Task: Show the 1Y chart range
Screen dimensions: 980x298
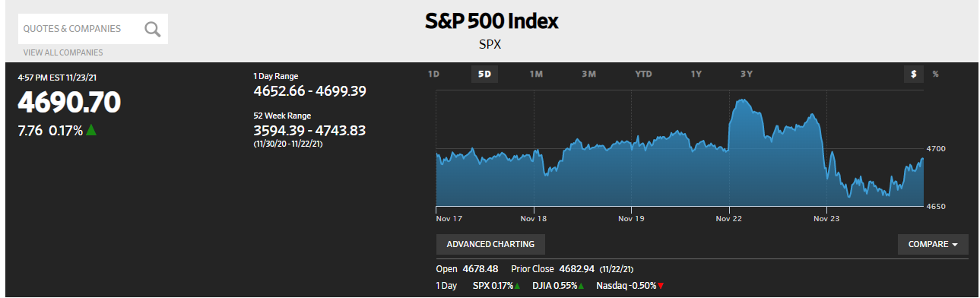Action: [x=696, y=74]
